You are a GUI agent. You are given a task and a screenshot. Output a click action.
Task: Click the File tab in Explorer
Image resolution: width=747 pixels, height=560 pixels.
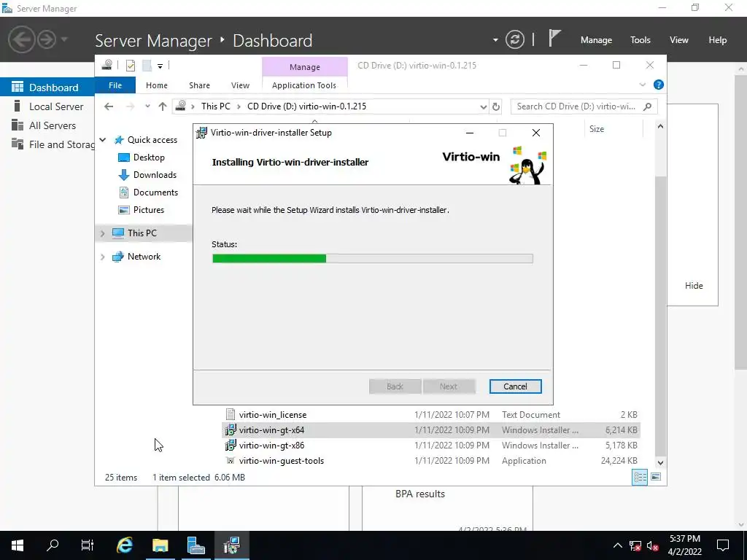115,85
